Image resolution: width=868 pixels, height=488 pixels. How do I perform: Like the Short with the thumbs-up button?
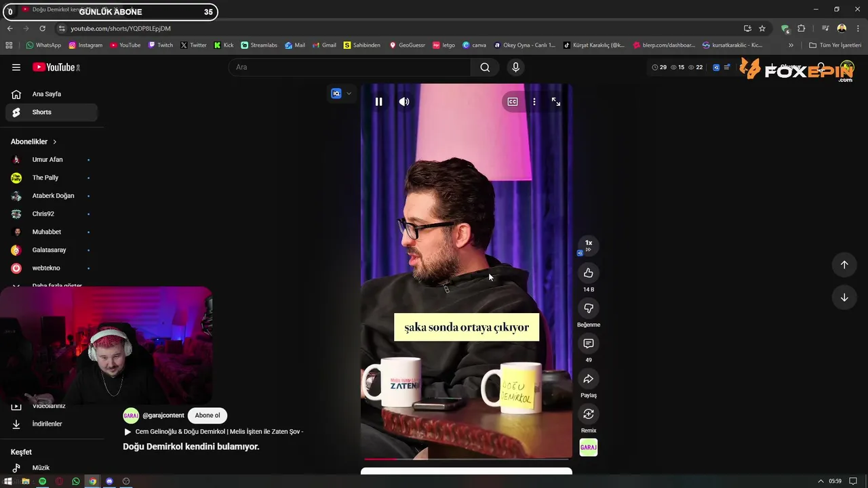589,273
